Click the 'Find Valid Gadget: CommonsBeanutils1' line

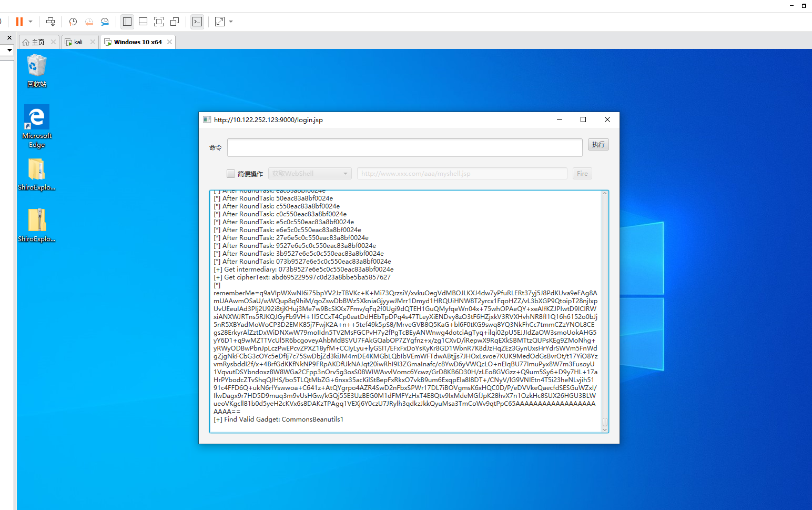278,419
